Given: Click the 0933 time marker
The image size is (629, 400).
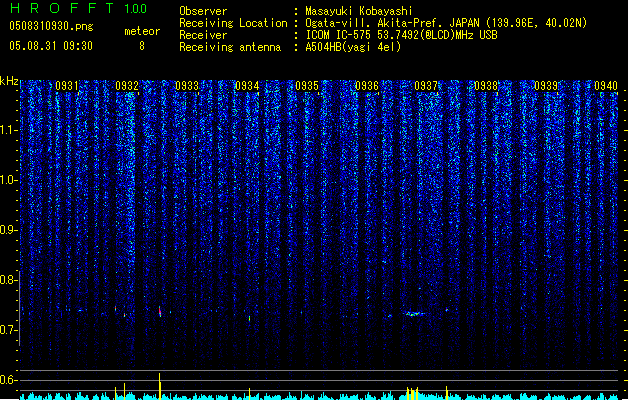Looking at the screenshot, I should click(x=187, y=86).
